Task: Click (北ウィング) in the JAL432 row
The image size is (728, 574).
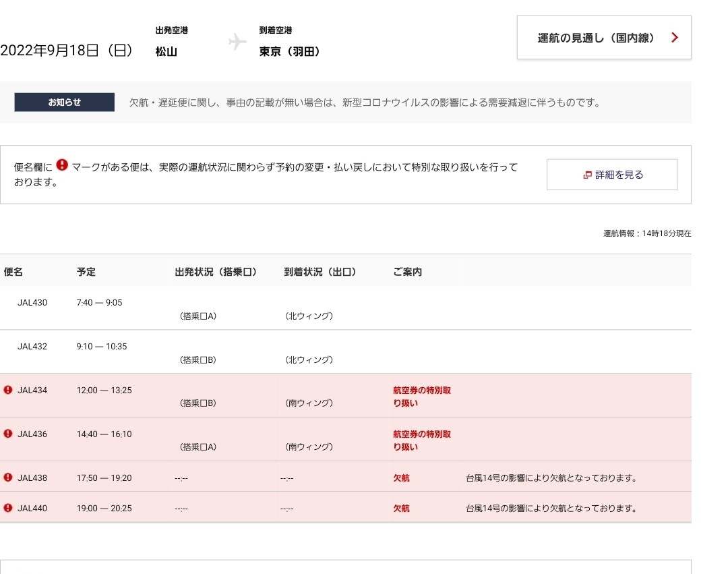Action: (309, 360)
